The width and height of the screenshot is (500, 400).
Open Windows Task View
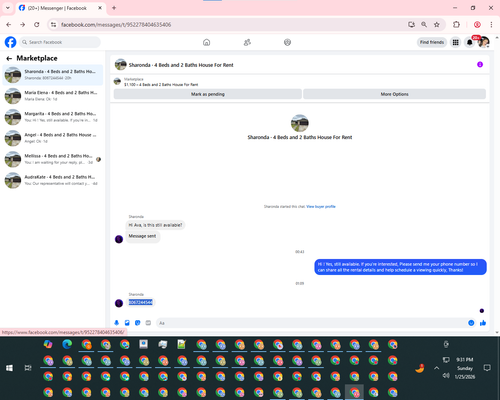coord(28,368)
